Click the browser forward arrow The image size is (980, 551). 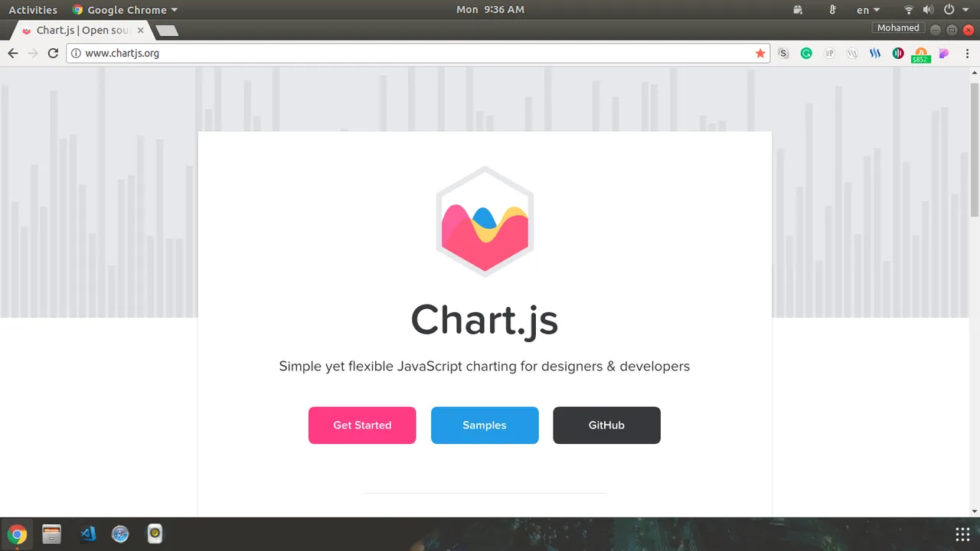pos(32,53)
